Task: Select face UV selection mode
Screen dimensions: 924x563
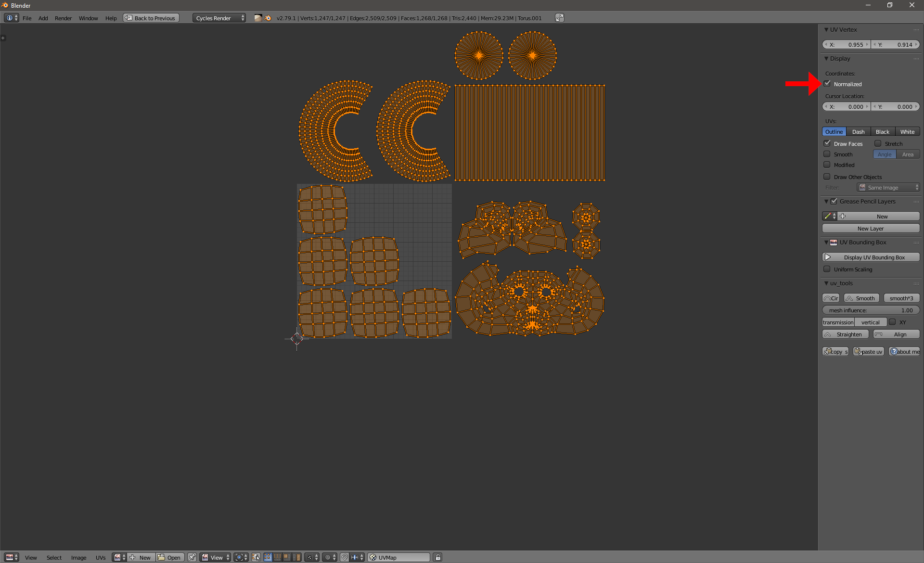Action: click(x=287, y=557)
